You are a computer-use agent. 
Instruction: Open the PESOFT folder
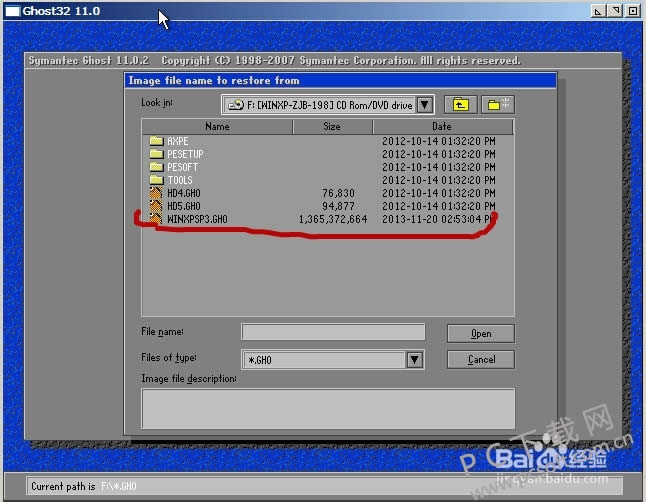(182, 167)
